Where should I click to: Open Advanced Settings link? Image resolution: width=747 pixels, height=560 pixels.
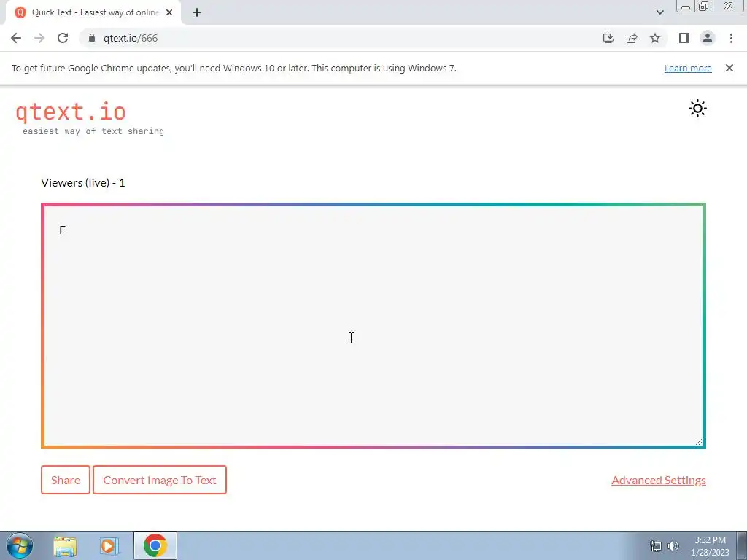click(x=659, y=480)
